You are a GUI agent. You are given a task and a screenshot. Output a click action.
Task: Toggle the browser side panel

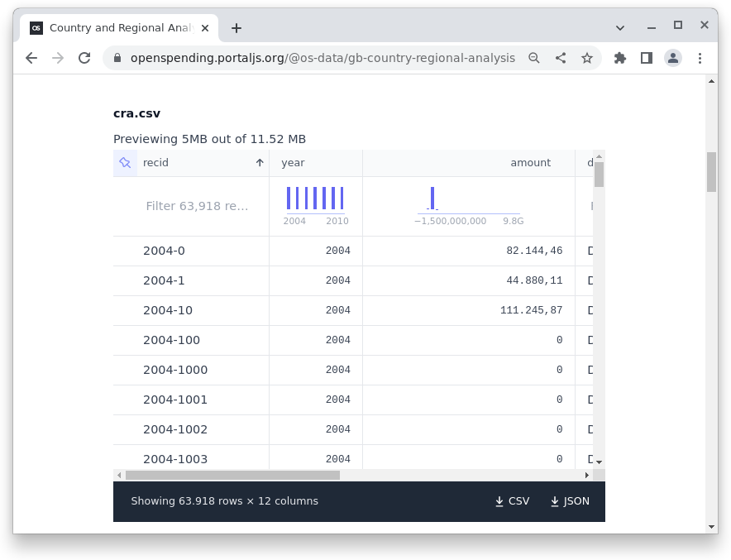click(647, 58)
